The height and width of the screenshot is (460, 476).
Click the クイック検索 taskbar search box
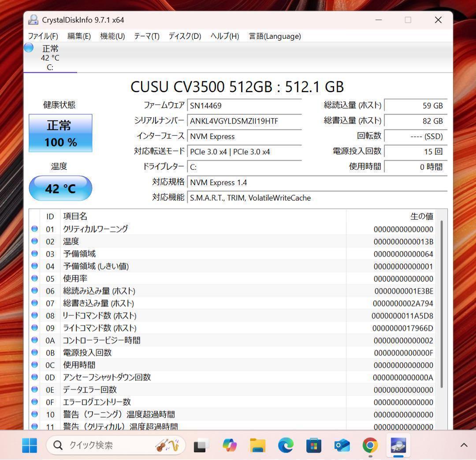click(x=115, y=445)
